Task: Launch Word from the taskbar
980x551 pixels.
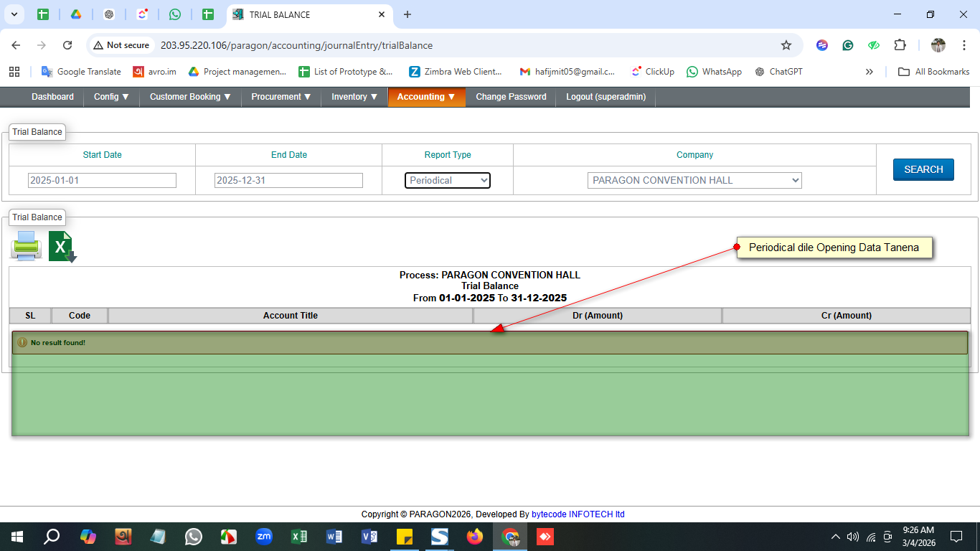Action: pyautogui.click(x=334, y=537)
